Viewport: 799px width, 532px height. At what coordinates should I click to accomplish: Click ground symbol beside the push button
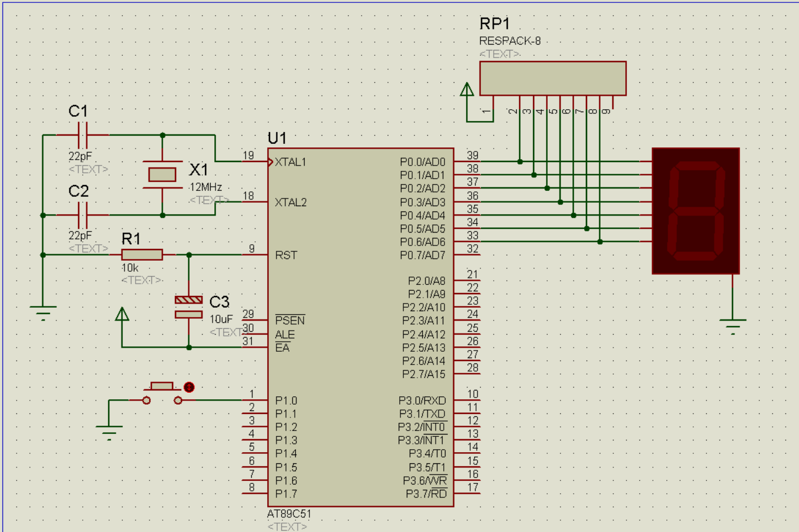pyautogui.click(x=109, y=433)
